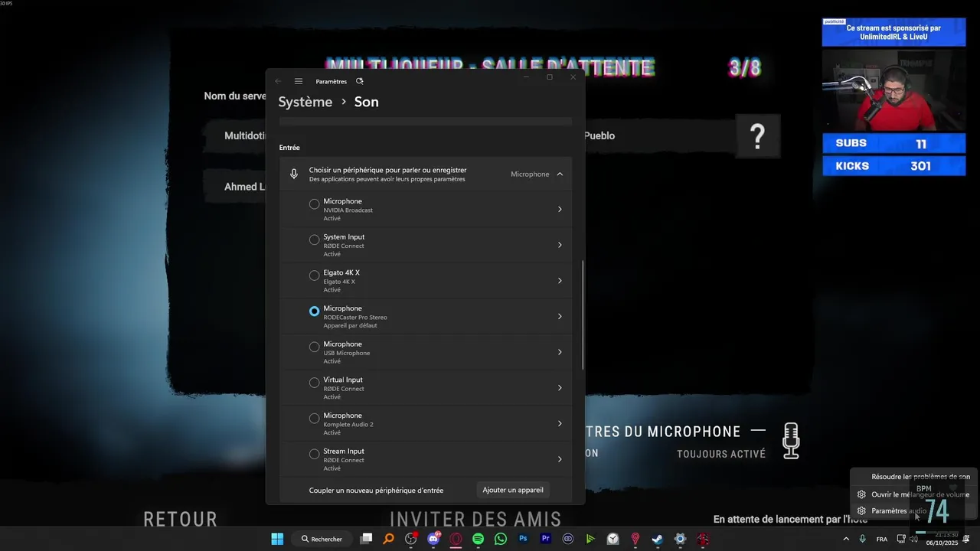
Task: Open the purple circular app on taskbar
Action: click(x=568, y=539)
